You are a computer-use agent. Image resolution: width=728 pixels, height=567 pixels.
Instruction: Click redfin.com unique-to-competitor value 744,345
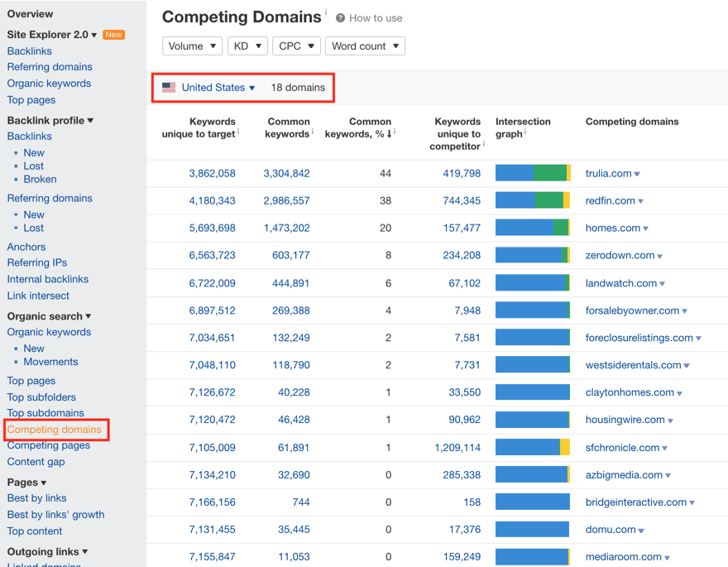coord(462,200)
